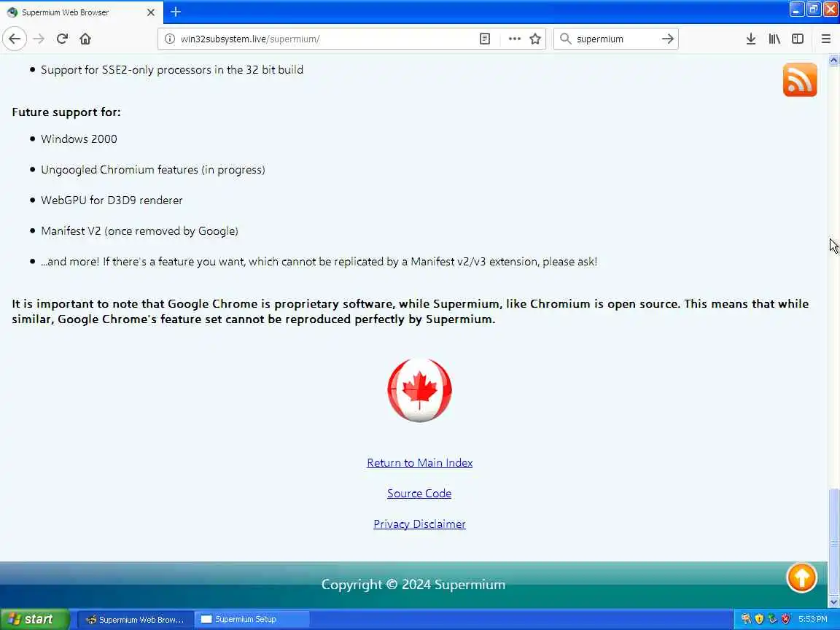Jump to top with the orange arrow button
The image size is (840, 630).
pos(801,577)
